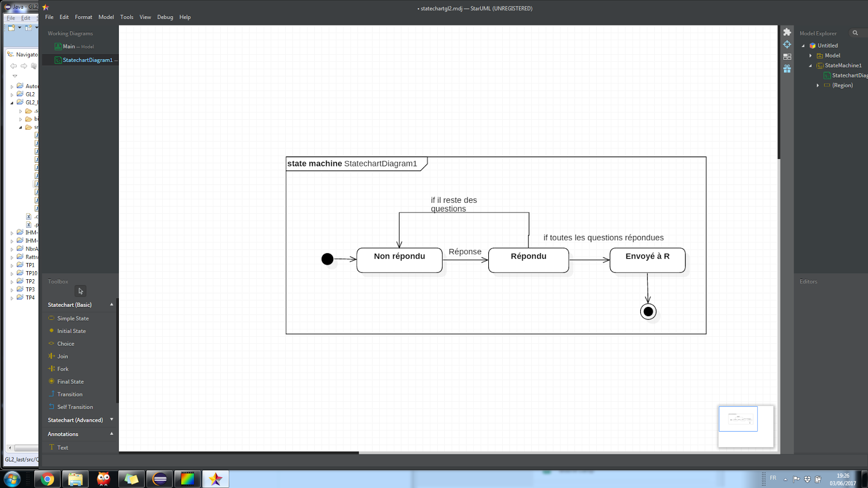
Task: Expand the Statechart (Advanced) toolbox section
Action: (112, 420)
